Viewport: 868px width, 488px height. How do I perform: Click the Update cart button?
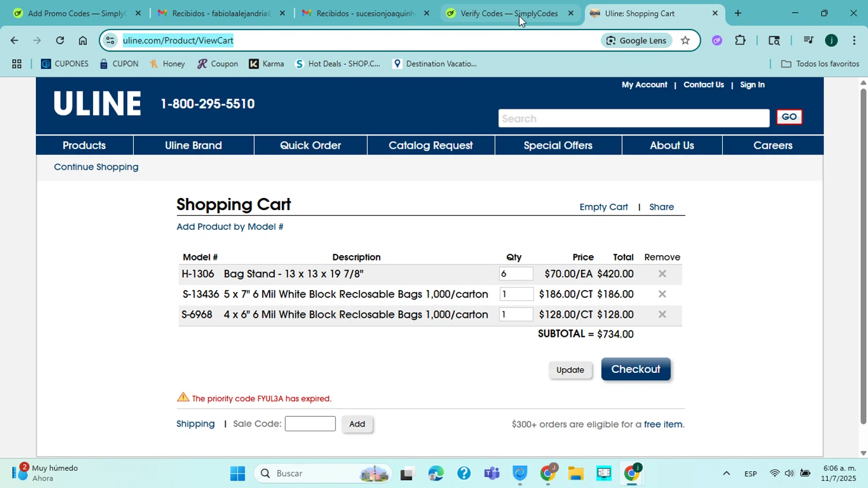(570, 370)
